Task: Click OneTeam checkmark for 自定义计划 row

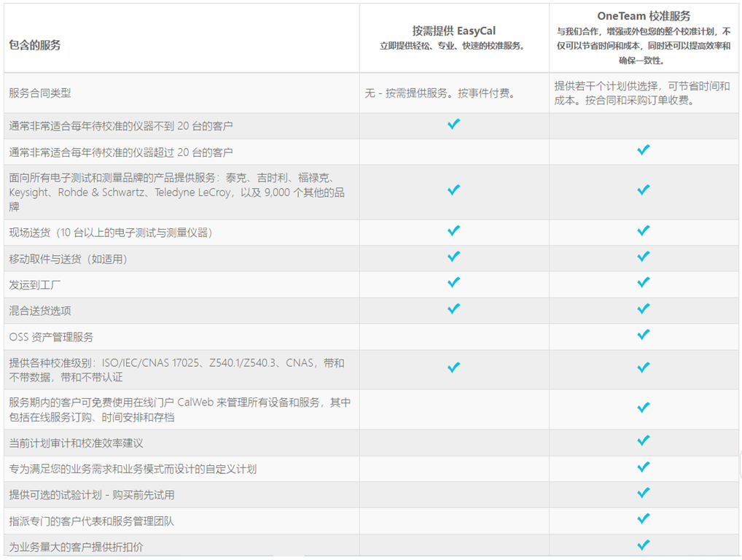Action: click(x=643, y=467)
